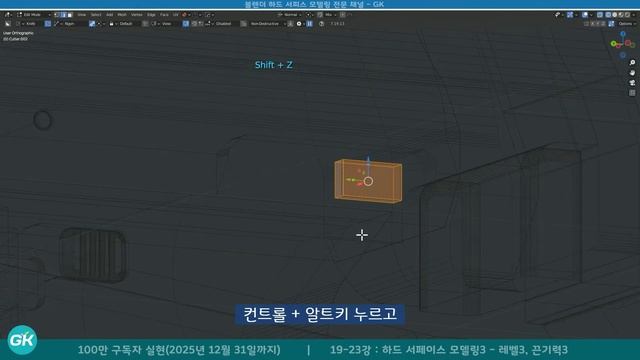Toggle proportional editing icon
The width and height of the screenshot is (640, 360).
(342, 15)
